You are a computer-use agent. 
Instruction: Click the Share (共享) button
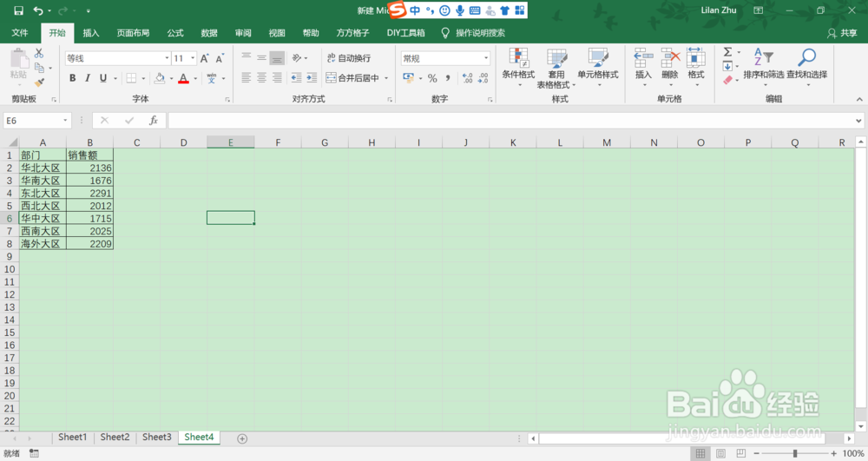click(x=842, y=33)
